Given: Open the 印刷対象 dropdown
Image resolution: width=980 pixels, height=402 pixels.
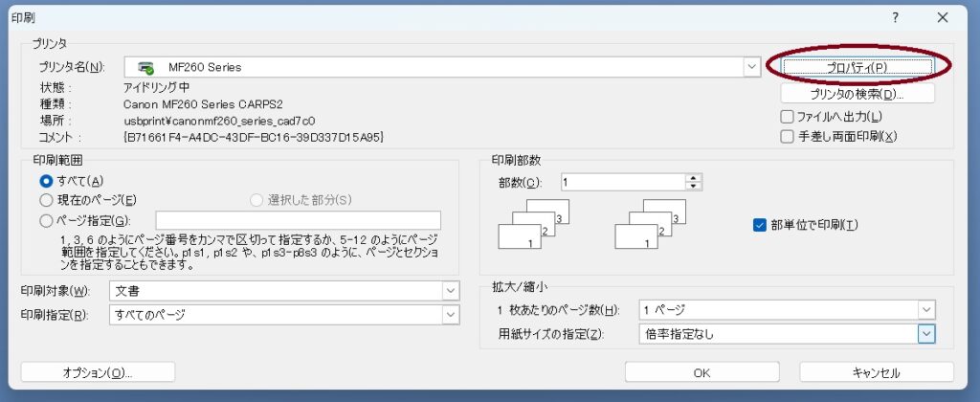Looking at the screenshot, I should (451, 291).
